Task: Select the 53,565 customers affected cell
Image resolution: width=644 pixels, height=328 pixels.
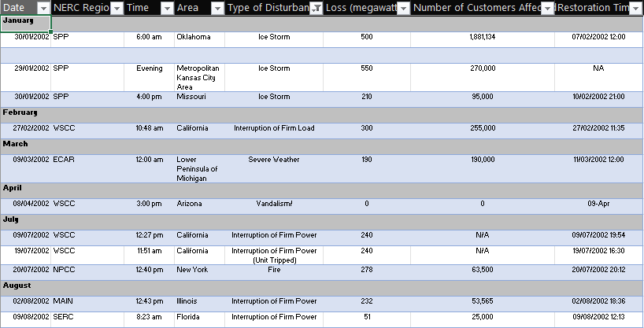Action: [483, 304]
